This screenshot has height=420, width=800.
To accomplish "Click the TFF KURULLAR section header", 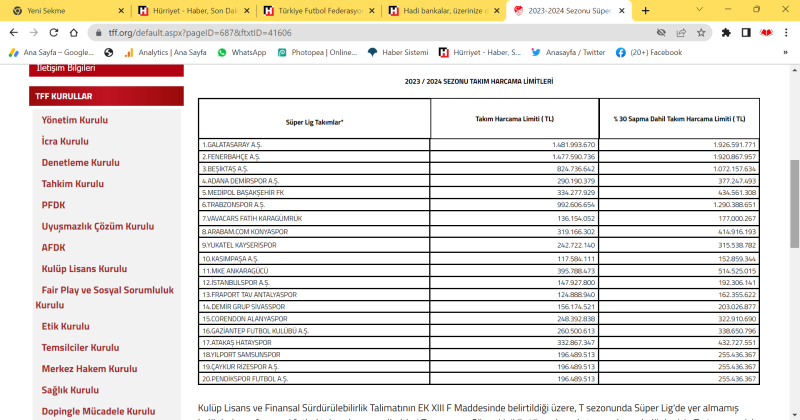I will coord(106,96).
